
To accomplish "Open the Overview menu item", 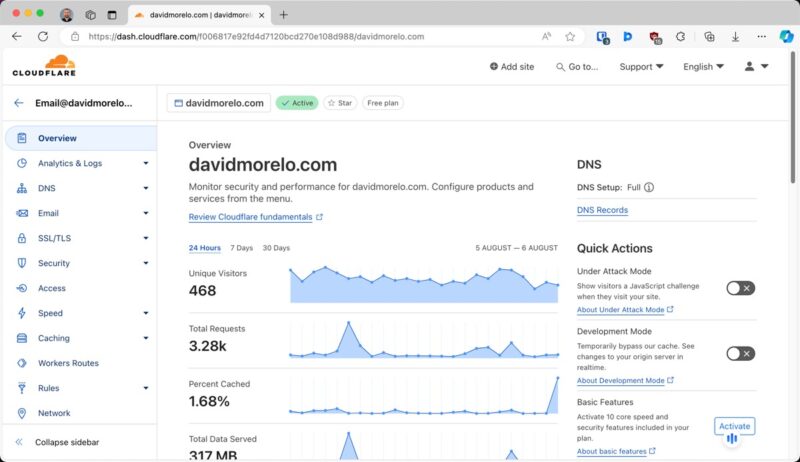I will pyautogui.click(x=81, y=138).
